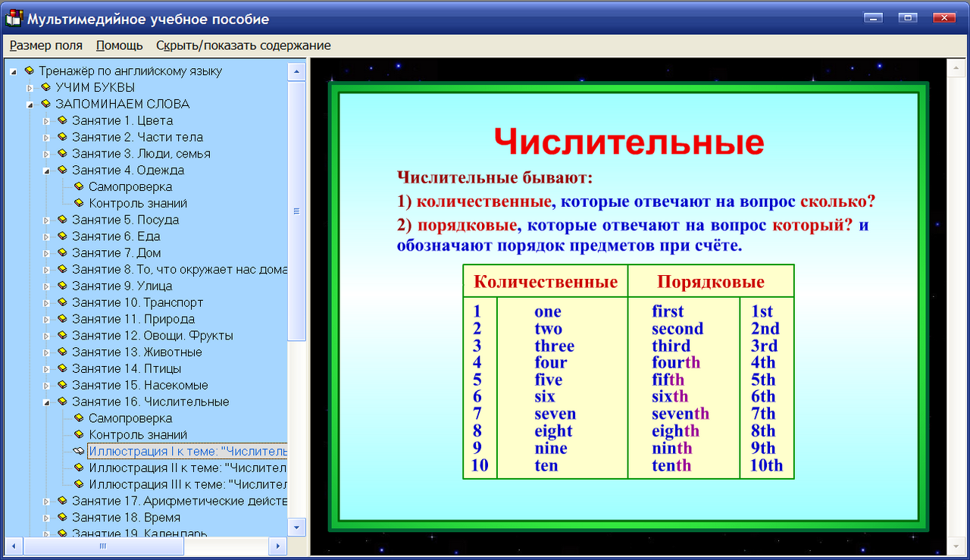The image size is (970, 560).
Task: Open the "Размер поля" menu
Action: pyautogui.click(x=45, y=45)
